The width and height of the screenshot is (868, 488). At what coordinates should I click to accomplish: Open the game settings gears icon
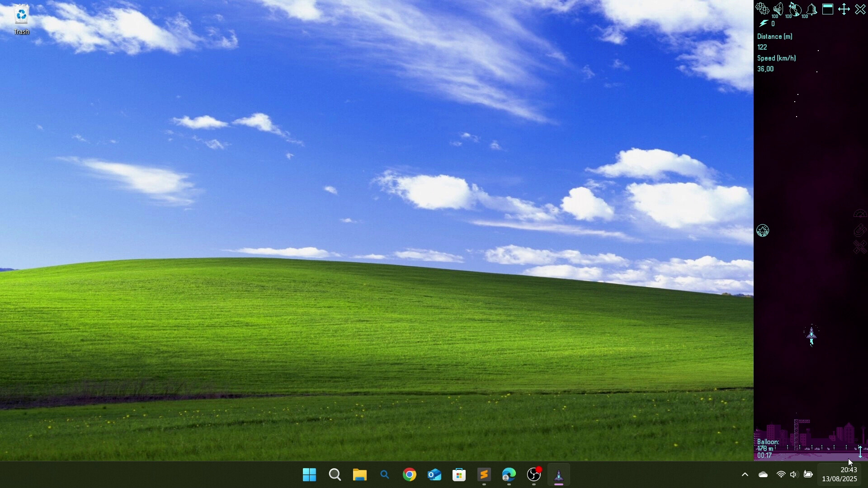click(762, 9)
